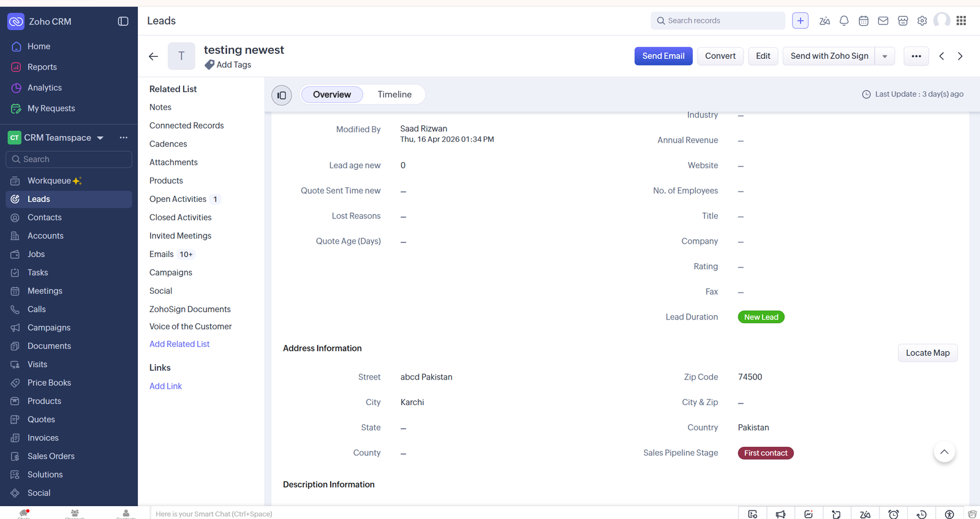
Task: Click the First contact red badge
Action: (x=766, y=453)
